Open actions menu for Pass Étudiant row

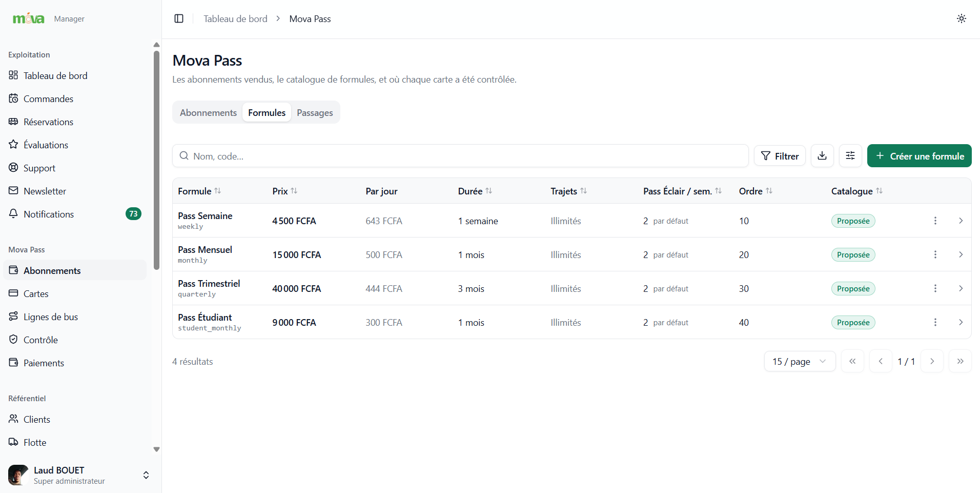pyautogui.click(x=935, y=322)
